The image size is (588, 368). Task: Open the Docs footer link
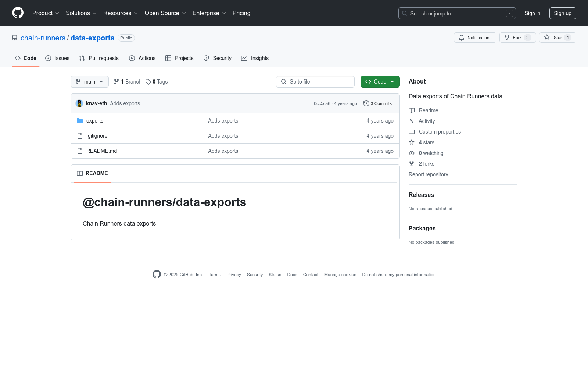pos(292,275)
